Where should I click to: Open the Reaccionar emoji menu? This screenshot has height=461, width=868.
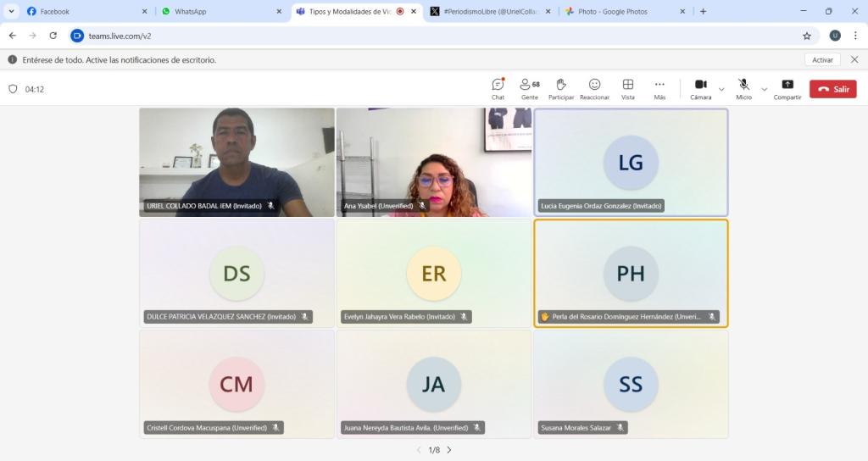[x=594, y=85]
